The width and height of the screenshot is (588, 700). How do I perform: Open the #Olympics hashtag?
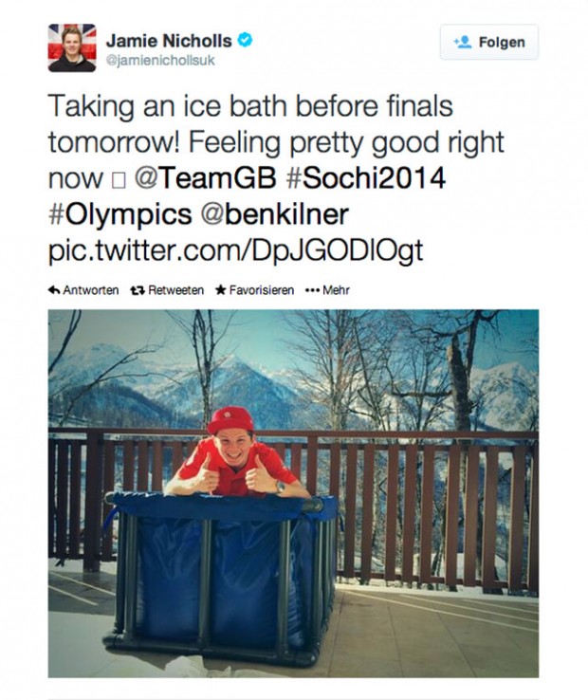pos(120,215)
